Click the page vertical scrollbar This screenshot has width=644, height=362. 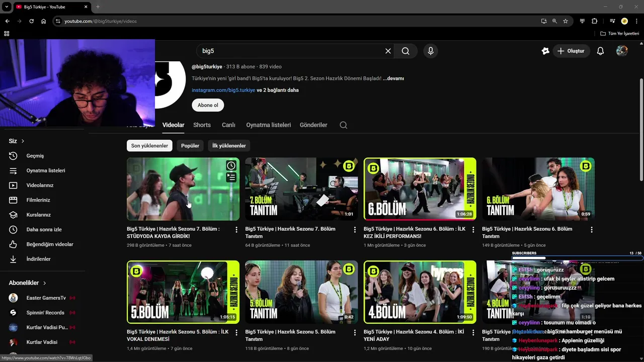(x=641, y=131)
